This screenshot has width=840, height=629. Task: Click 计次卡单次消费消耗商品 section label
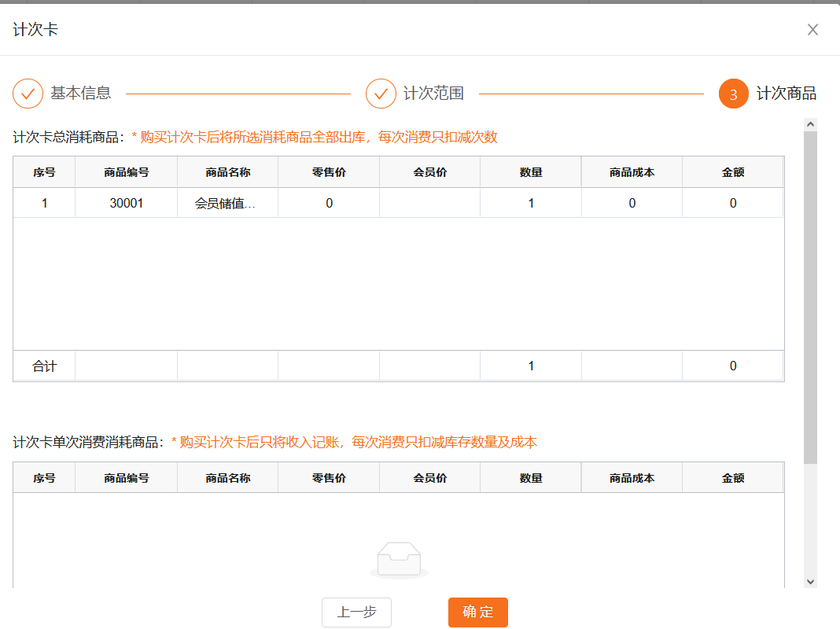coord(89,442)
